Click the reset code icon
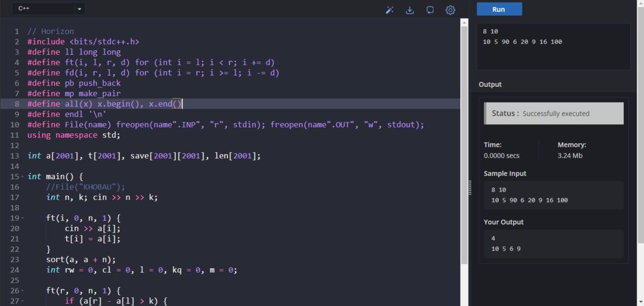Screen dimensions: 644x306 tap(430, 9)
